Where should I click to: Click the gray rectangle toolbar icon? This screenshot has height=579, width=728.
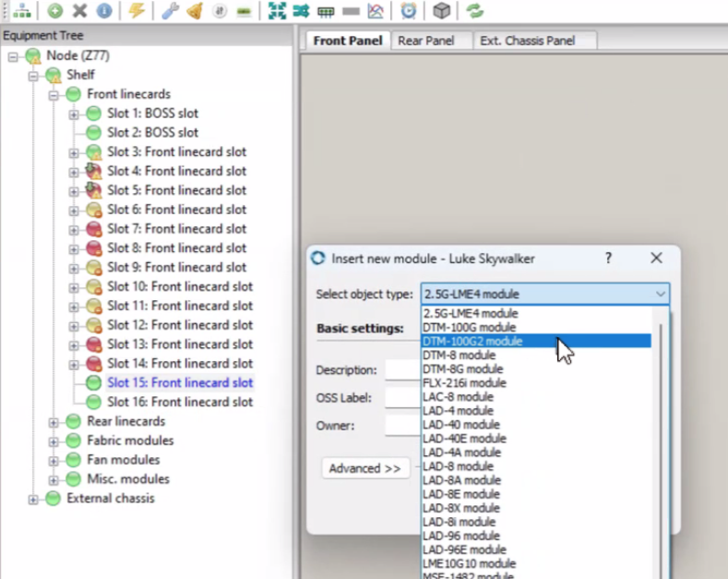pos(351,12)
